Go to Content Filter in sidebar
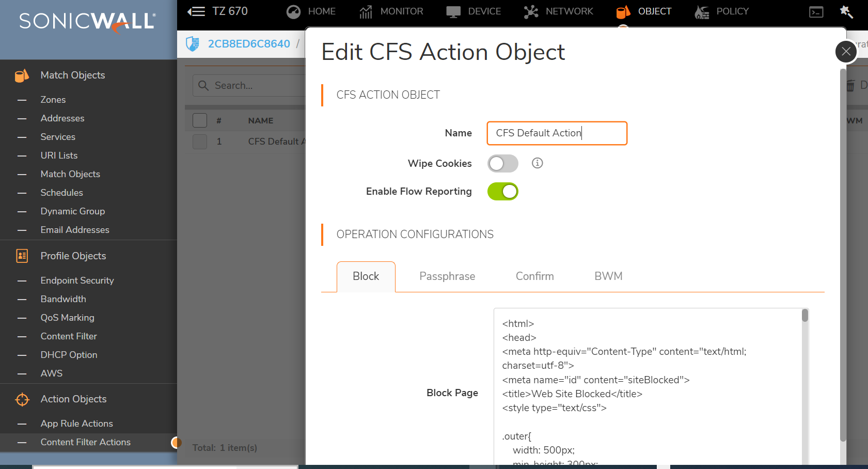Screen dimensions: 868x469 (69, 336)
